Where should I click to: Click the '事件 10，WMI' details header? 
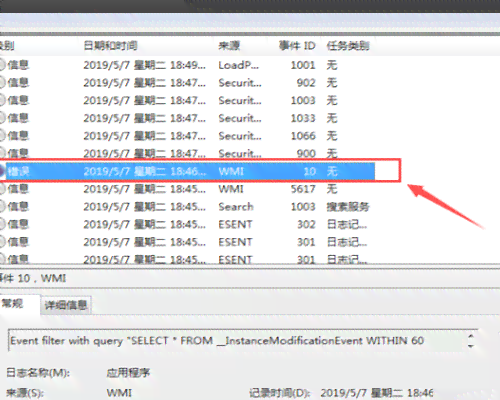point(33,278)
